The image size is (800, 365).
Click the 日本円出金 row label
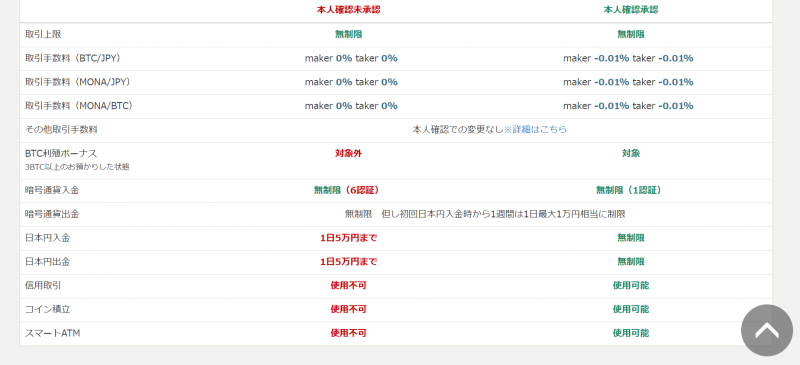click(47, 262)
